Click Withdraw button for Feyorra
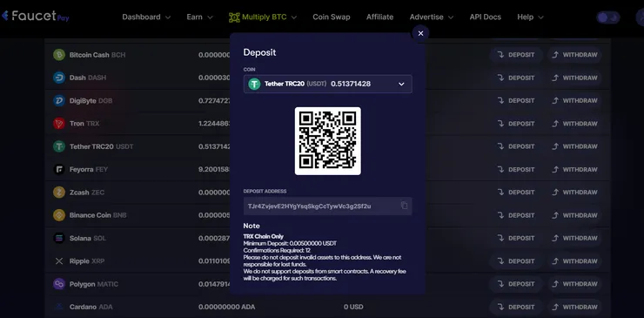 [574, 170]
